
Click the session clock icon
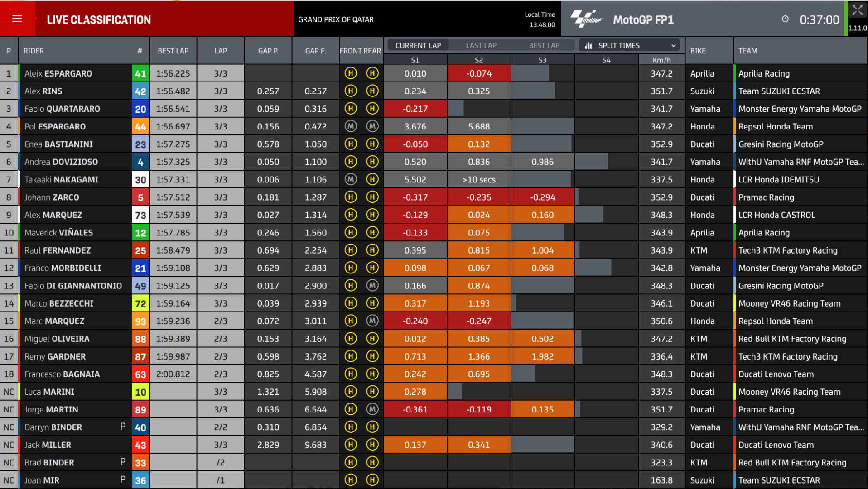click(x=785, y=19)
